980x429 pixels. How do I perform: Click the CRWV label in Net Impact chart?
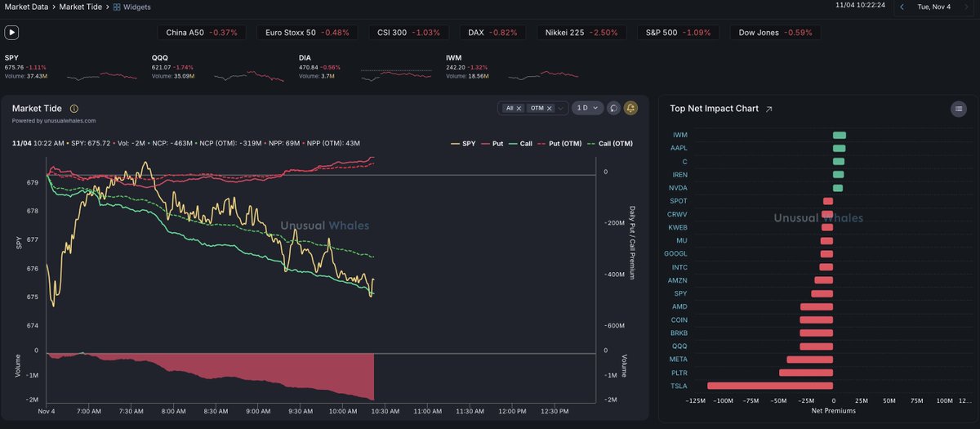(x=677, y=214)
